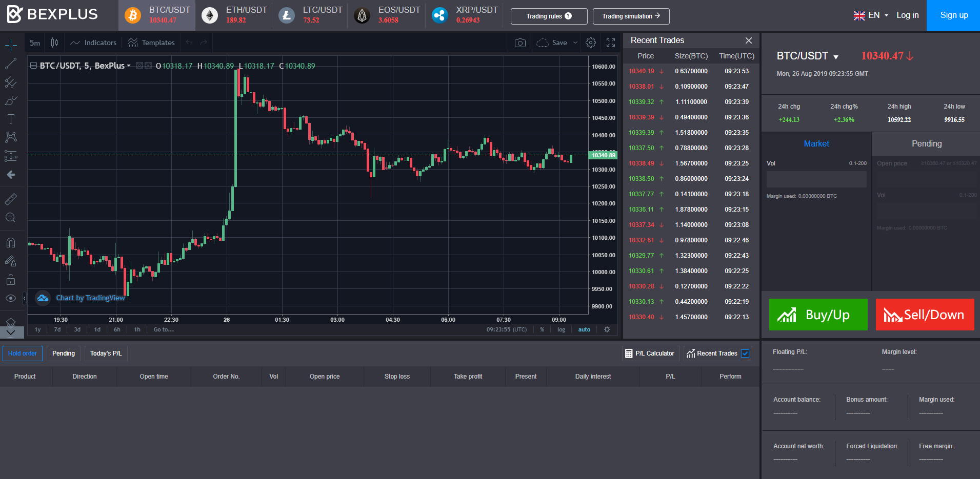This screenshot has height=479, width=980.
Task: Toggle stay in drawing mode
Action: tap(11, 261)
